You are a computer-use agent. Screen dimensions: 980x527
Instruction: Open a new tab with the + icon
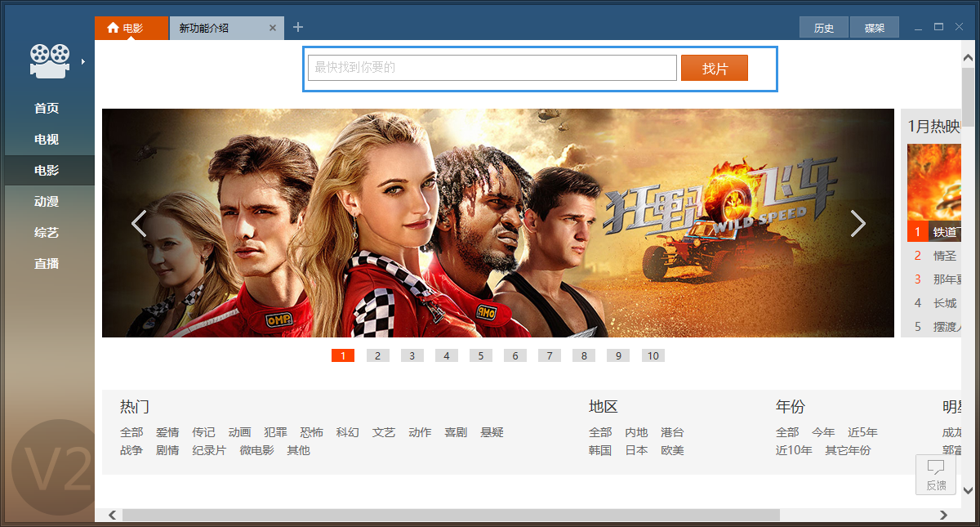(x=297, y=27)
